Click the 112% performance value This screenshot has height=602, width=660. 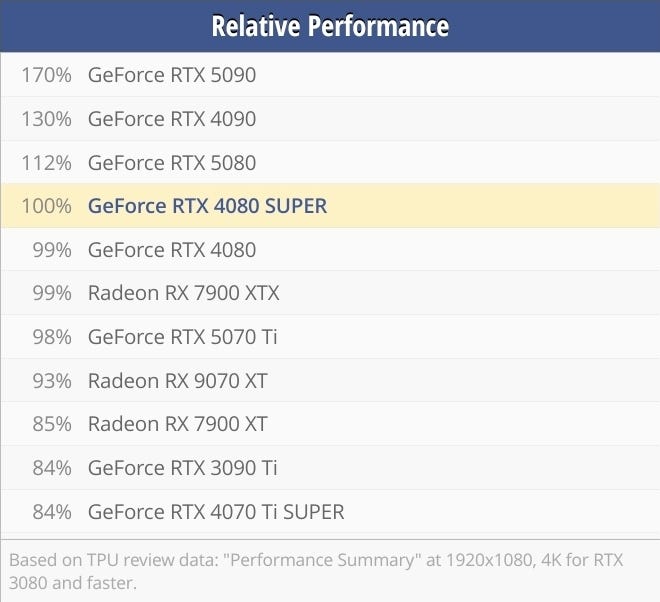pos(46,163)
